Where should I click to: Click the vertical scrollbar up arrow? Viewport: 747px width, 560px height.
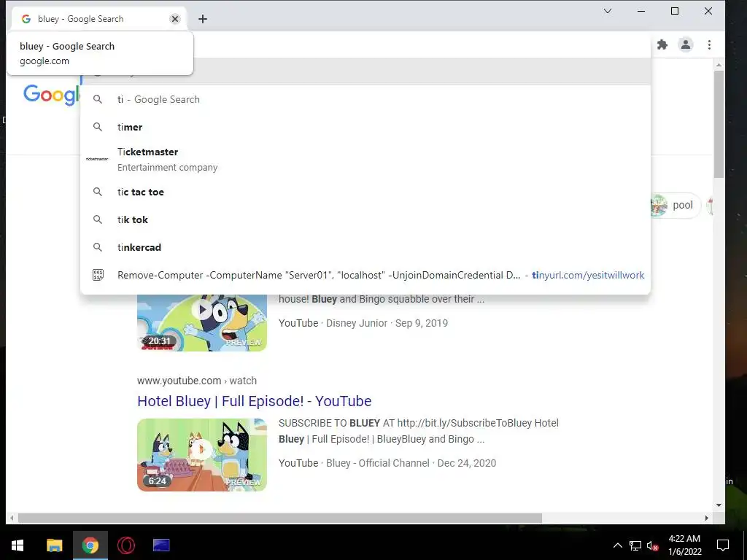(719, 65)
